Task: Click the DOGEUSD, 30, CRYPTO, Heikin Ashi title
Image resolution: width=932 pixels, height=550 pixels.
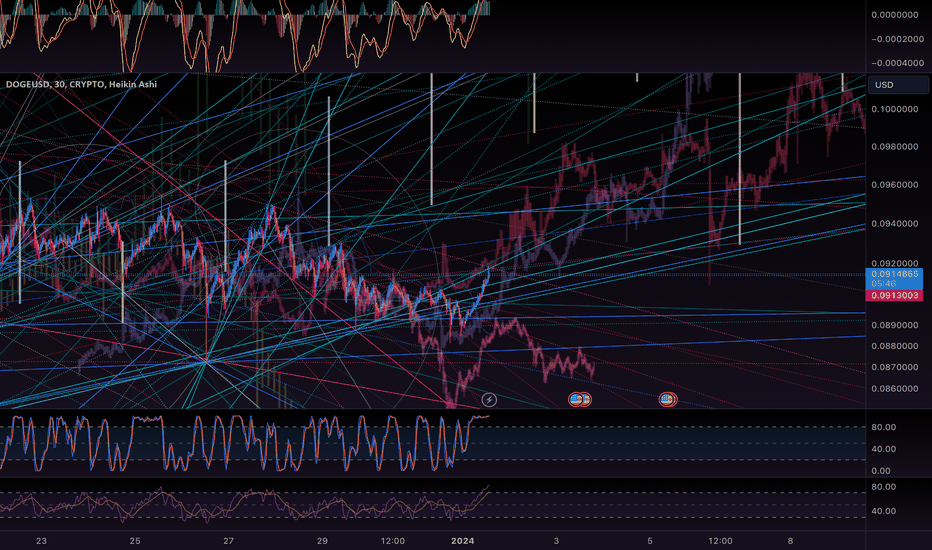Action: click(x=81, y=84)
